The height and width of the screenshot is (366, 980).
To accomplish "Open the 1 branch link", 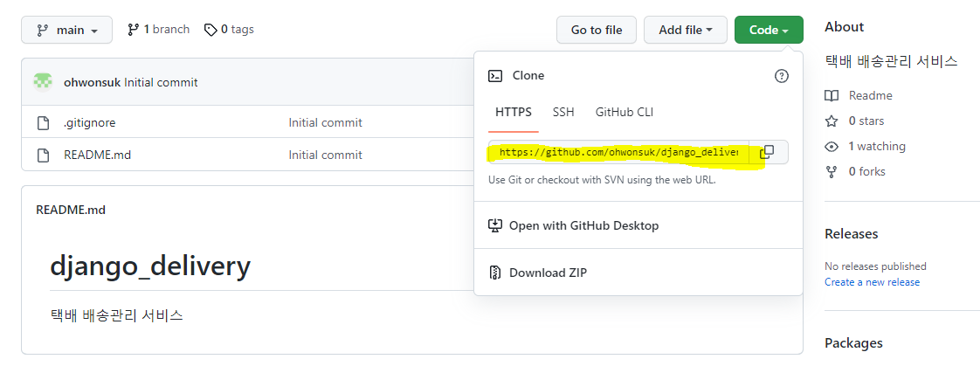I will tap(159, 30).
